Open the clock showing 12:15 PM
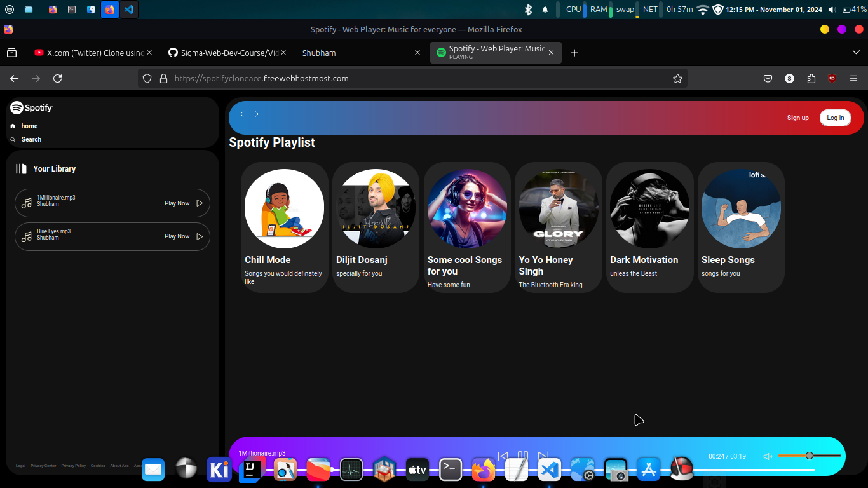This screenshot has width=868, height=488. point(774,10)
